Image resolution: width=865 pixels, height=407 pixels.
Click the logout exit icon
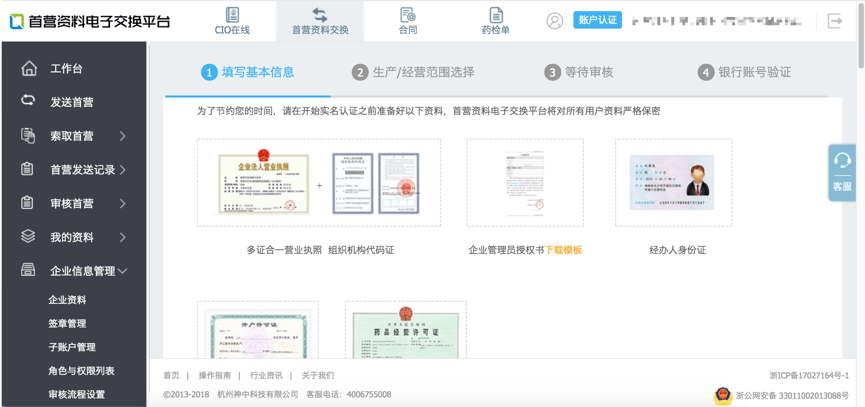pos(835,21)
